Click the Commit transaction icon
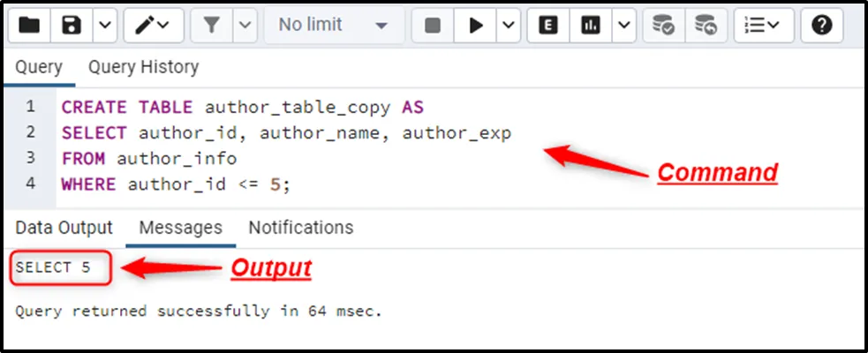 click(663, 26)
